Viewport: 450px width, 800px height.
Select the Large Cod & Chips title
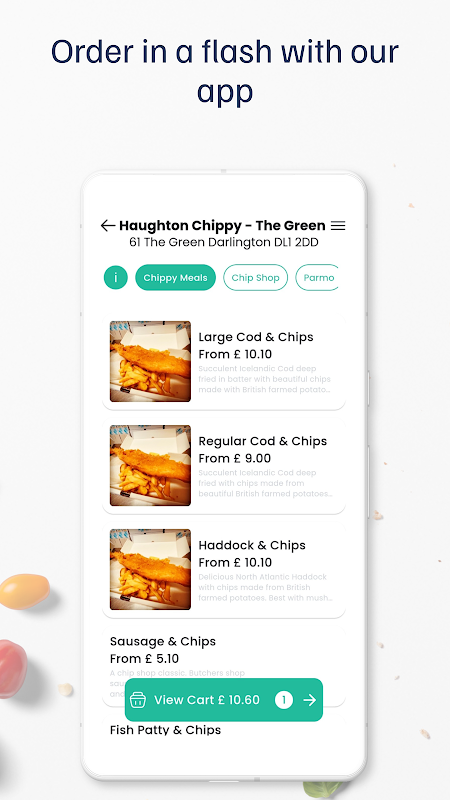click(x=256, y=337)
